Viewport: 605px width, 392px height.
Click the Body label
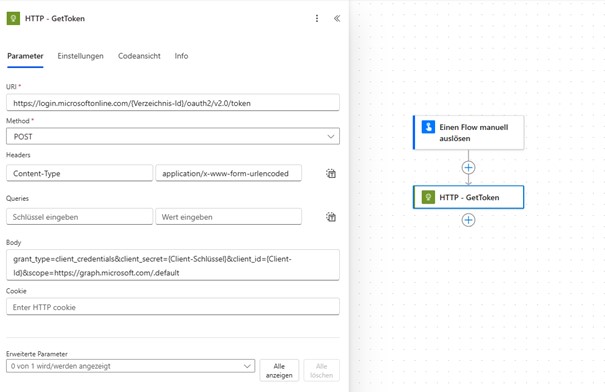14,242
